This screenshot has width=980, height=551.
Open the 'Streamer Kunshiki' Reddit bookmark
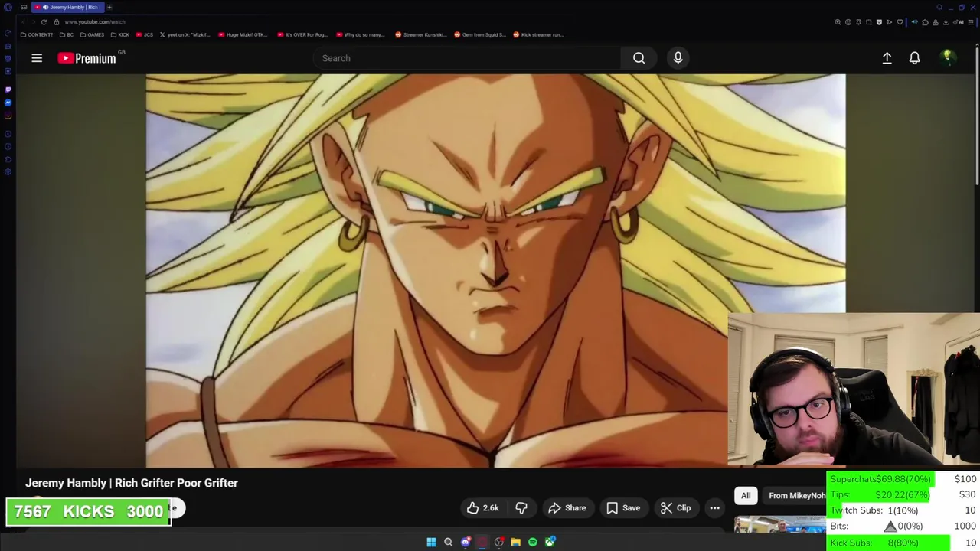[420, 34]
